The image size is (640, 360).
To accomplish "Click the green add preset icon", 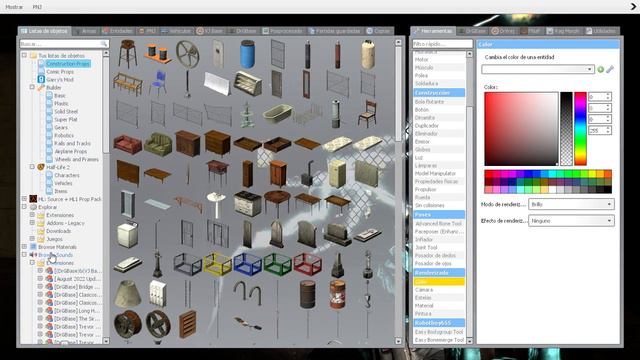I will [600, 69].
